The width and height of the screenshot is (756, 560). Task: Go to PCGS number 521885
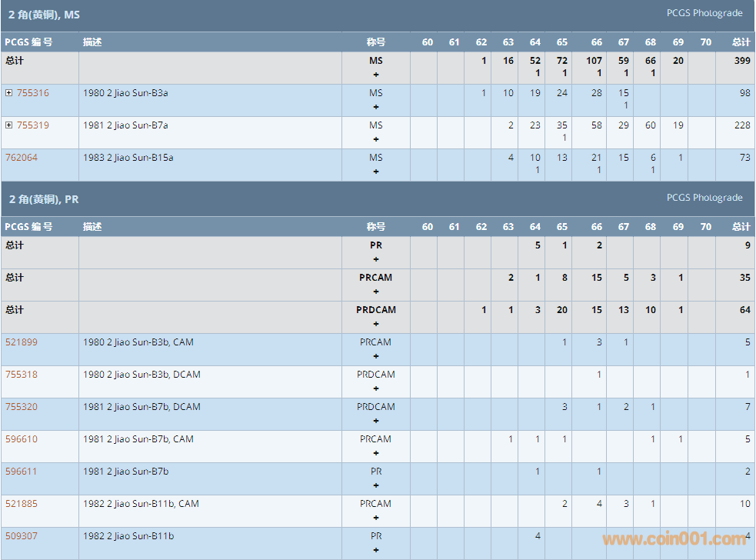pos(22,504)
